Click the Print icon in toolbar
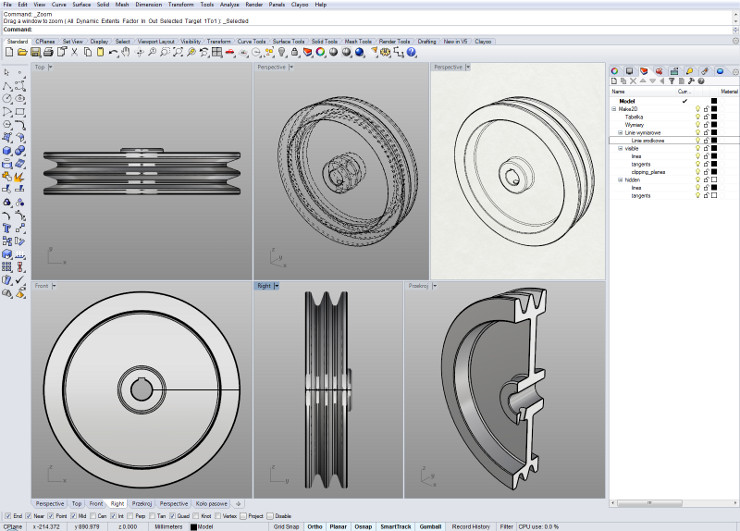740x531 pixels. [48, 52]
